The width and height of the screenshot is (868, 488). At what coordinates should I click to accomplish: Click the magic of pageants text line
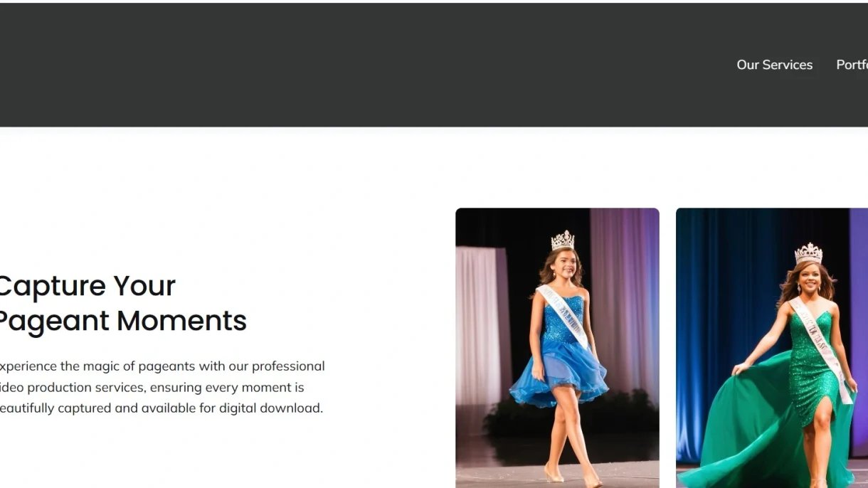pyautogui.click(x=162, y=366)
